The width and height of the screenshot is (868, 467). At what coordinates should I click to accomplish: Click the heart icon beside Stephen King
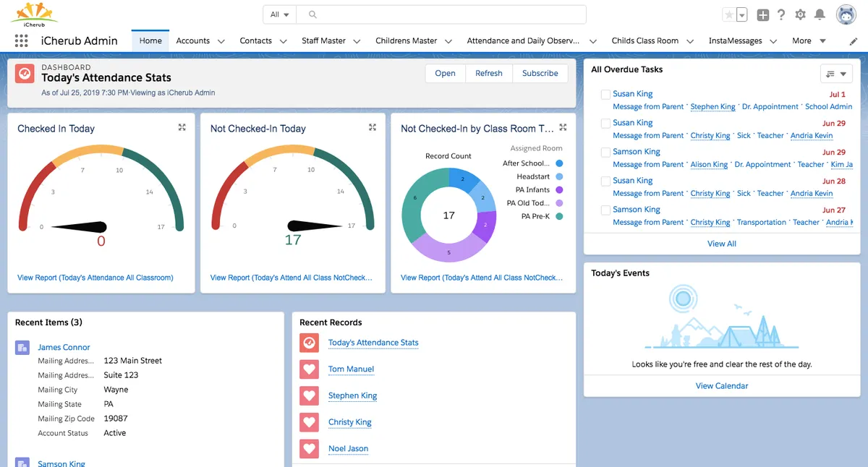click(310, 396)
